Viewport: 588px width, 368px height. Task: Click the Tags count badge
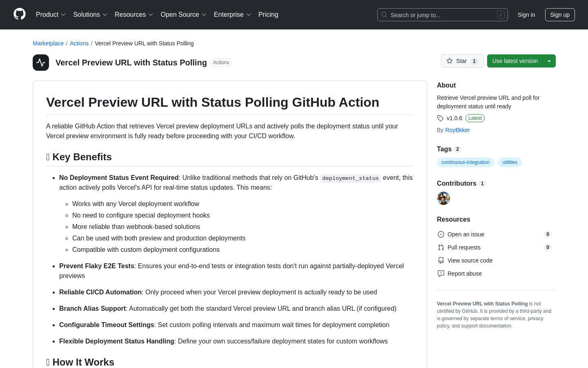tap(458, 149)
